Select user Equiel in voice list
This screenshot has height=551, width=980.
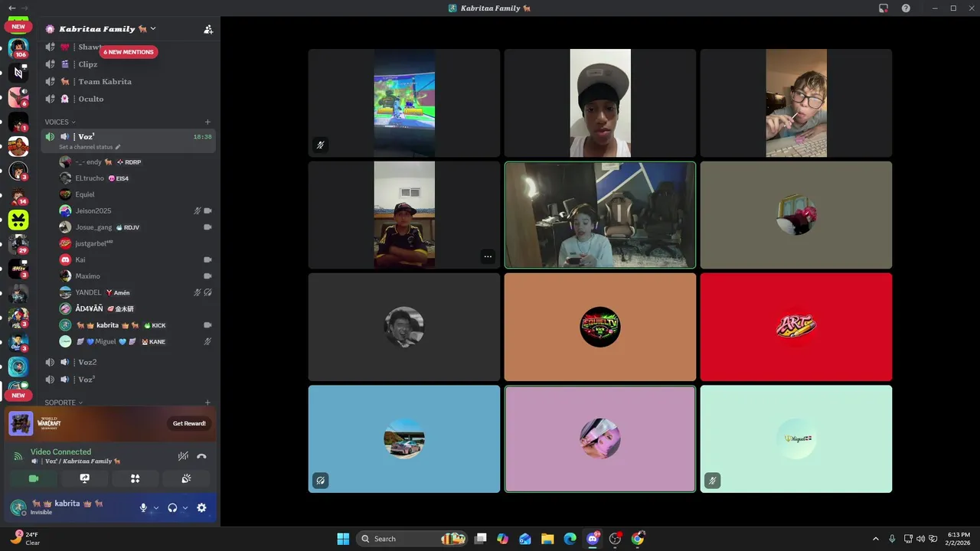[x=136, y=194]
